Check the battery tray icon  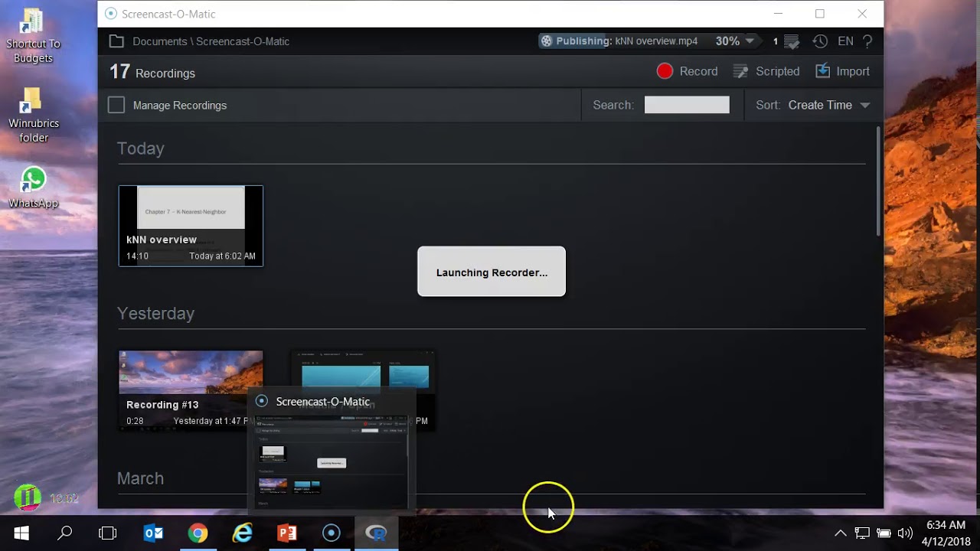(884, 533)
